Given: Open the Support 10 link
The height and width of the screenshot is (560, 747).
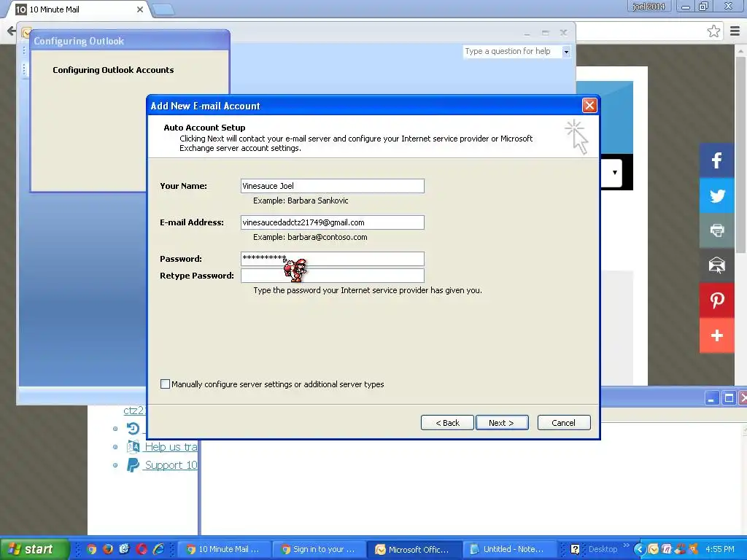Looking at the screenshot, I should click(x=171, y=464).
